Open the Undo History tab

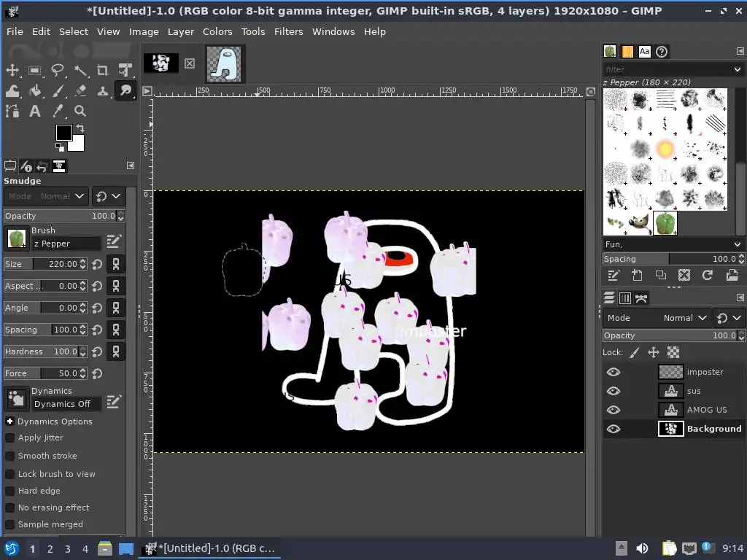(42, 166)
